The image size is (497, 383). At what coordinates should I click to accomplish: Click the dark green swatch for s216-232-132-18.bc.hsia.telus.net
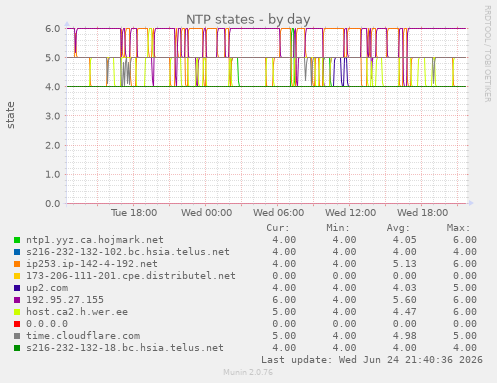[17, 348]
